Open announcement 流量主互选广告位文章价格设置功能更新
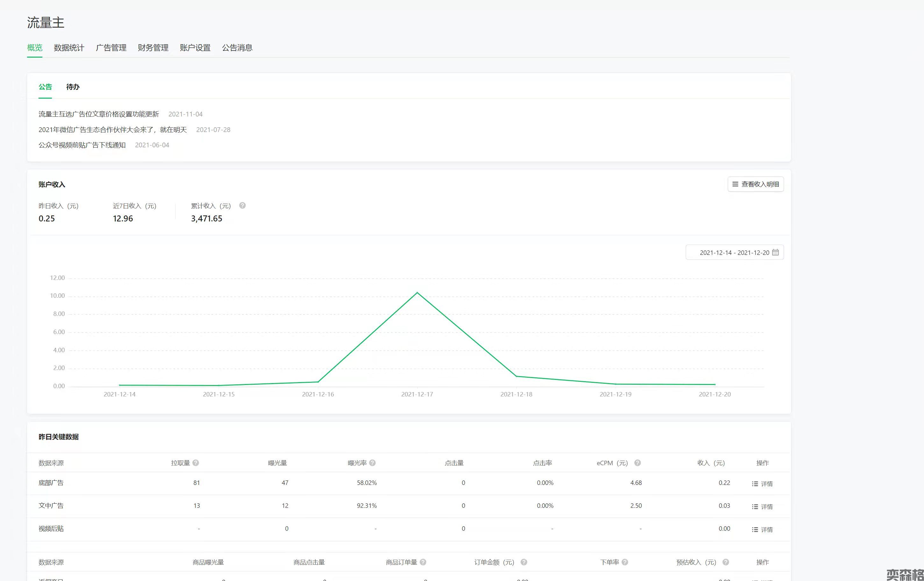The width and height of the screenshot is (924, 581). point(99,114)
